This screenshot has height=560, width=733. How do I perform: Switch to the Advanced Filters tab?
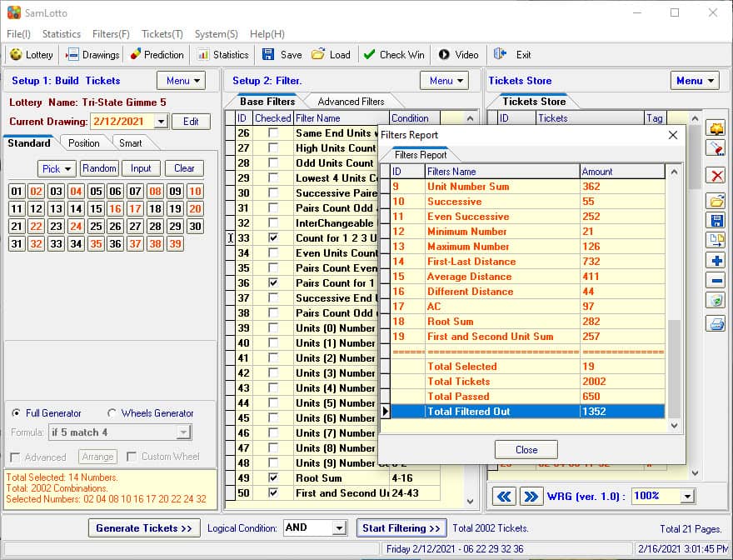pyautogui.click(x=351, y=102)
